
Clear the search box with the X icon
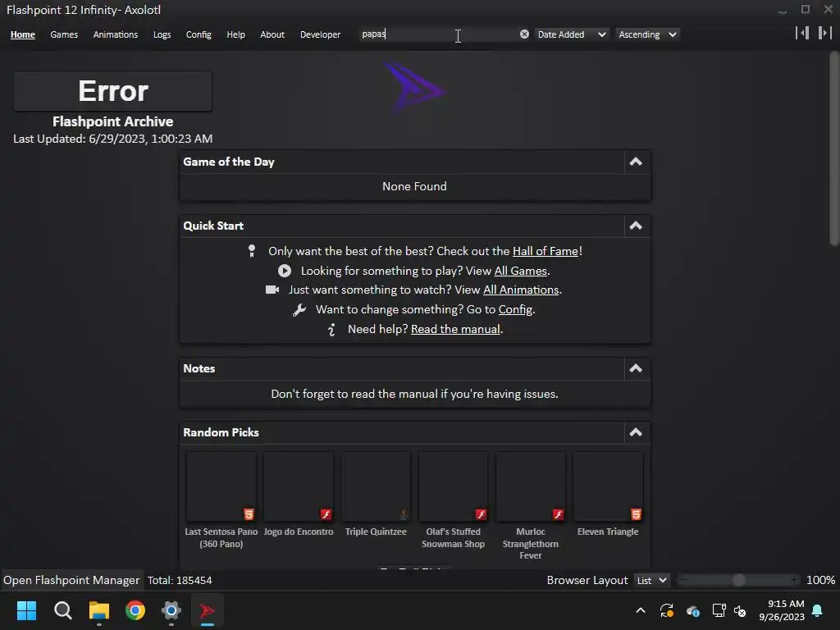coord(524,34)
